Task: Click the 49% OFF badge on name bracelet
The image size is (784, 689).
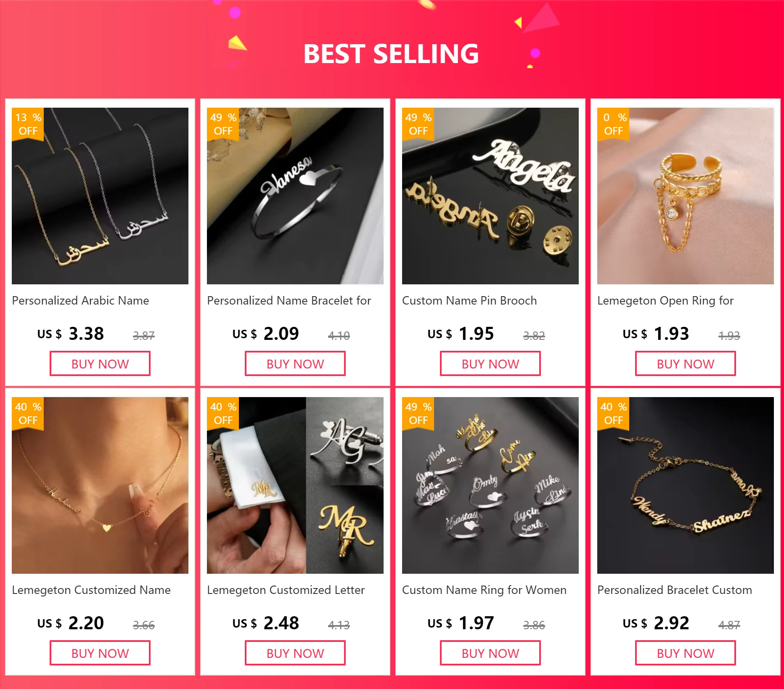Action: [223, 124]
